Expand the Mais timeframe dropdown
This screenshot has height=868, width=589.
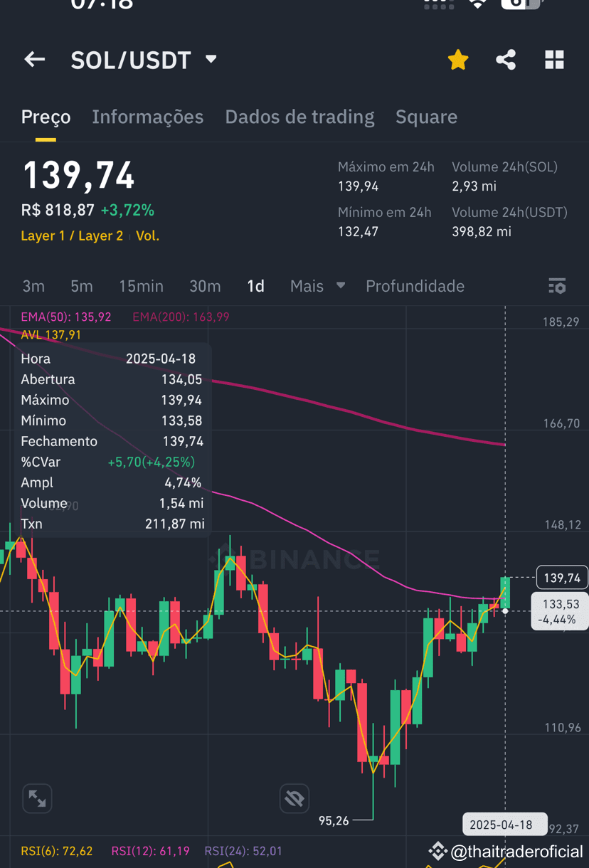(317, 286)
